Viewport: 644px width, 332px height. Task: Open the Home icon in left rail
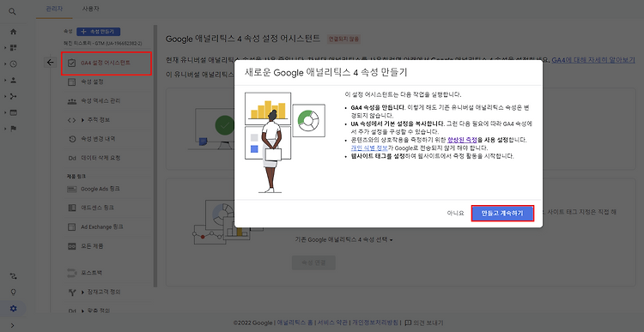pos(13,32)
